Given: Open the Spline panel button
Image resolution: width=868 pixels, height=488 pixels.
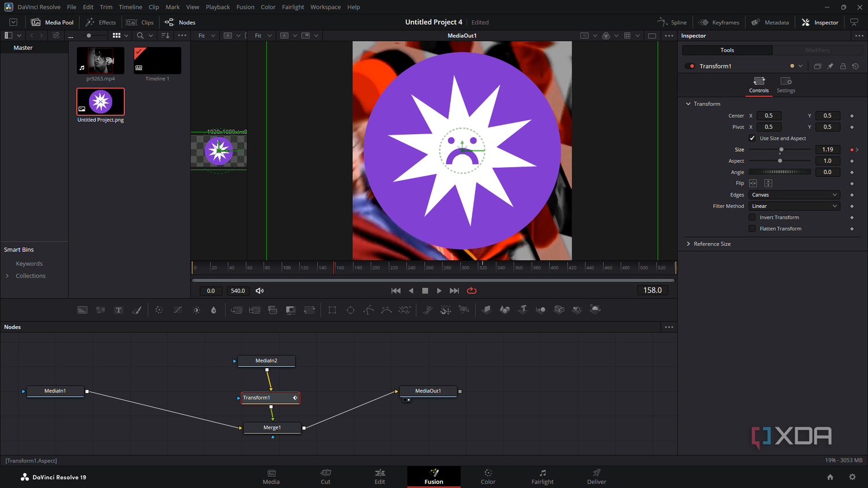Looking at the screenshot, I should point(672,23).
